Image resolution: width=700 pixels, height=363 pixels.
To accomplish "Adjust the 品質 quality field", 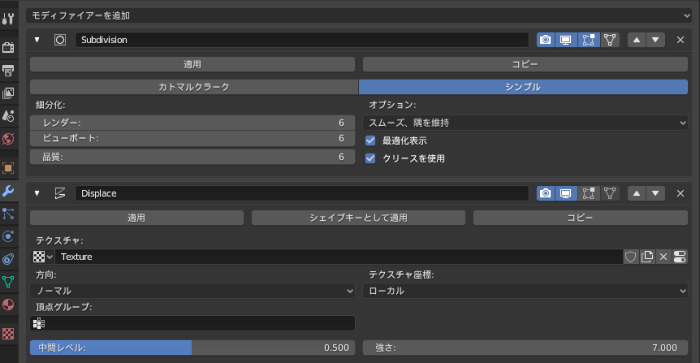I will [x=192, y=157].
